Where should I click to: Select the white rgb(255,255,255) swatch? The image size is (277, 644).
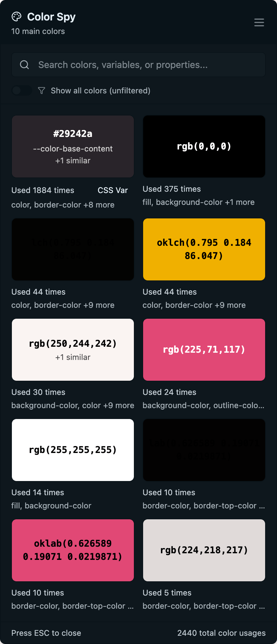tap(73, 450)
